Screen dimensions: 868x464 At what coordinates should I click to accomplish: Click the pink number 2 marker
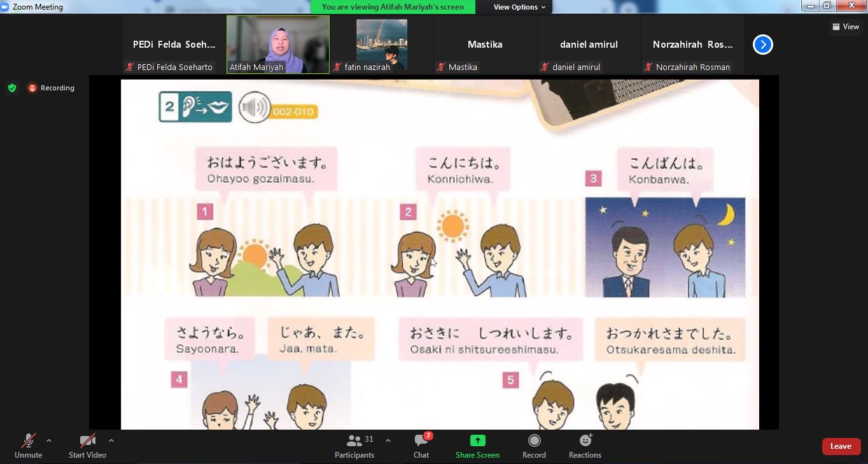click(x=408, y=212)
